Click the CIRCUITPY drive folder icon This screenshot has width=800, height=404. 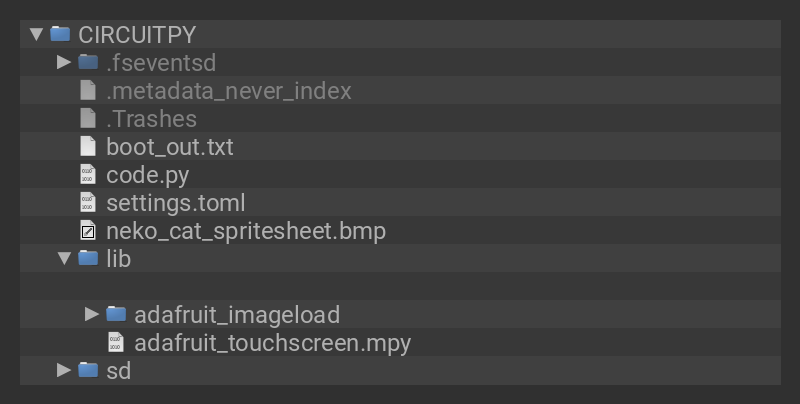pos(60,34)
